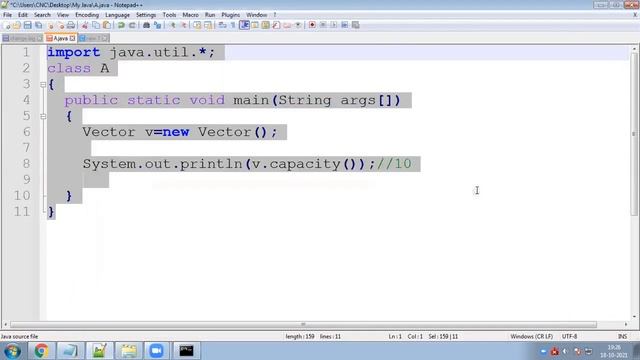Click the Playback macro icon

click(334, 25)
